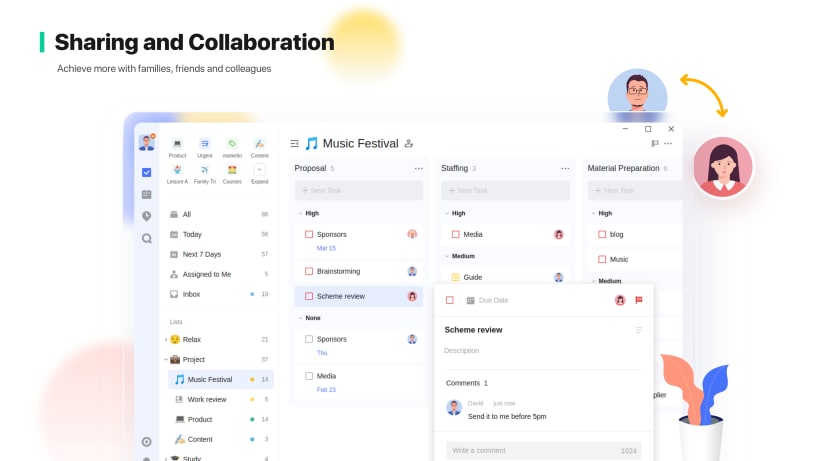The image size is (819, 461).
Task: Open the Tasks view in left rail
Action: (147, 172)
